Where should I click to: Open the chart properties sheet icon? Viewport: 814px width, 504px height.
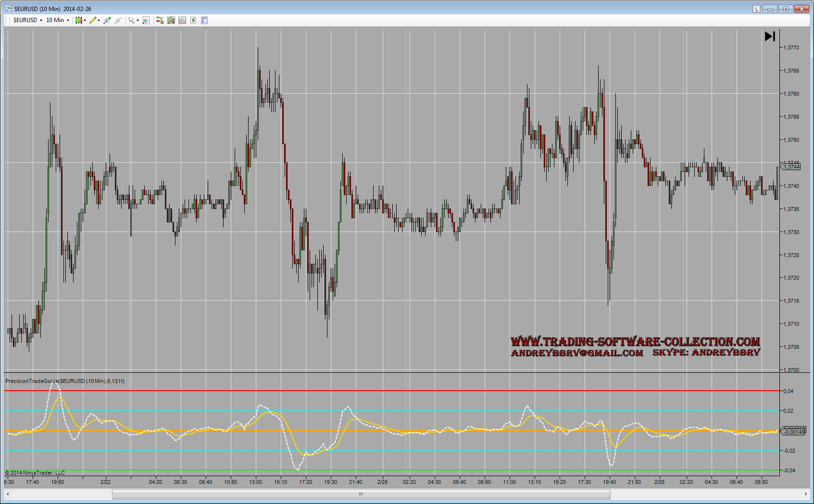coord(204,20)
